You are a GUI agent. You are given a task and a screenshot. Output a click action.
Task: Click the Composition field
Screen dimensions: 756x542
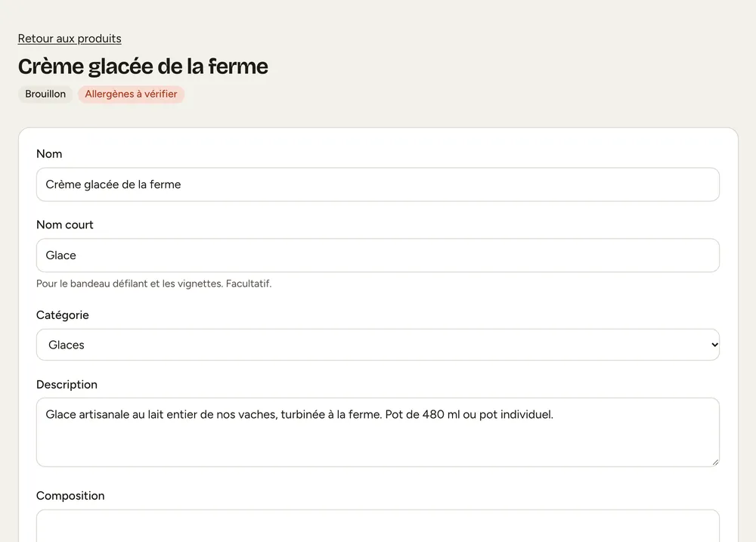point(378,525)
